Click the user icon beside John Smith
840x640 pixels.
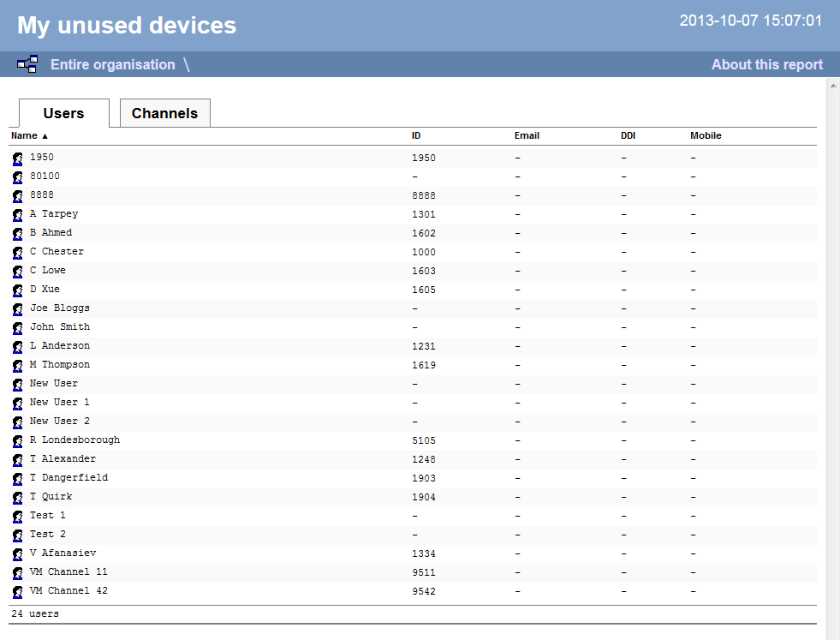pyautogui.click(x=17, y=328)
